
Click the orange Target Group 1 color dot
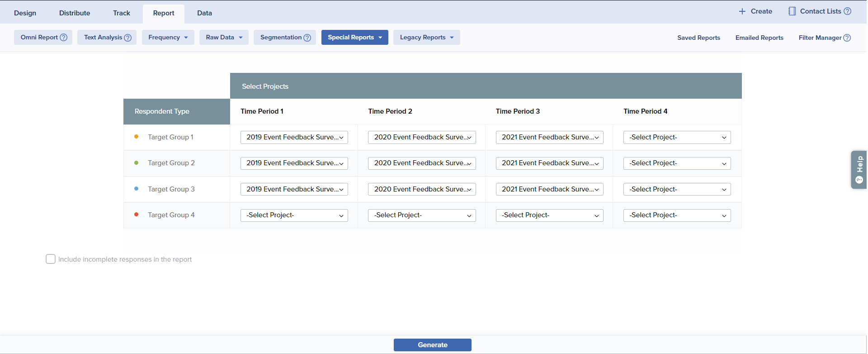point(137,137)
